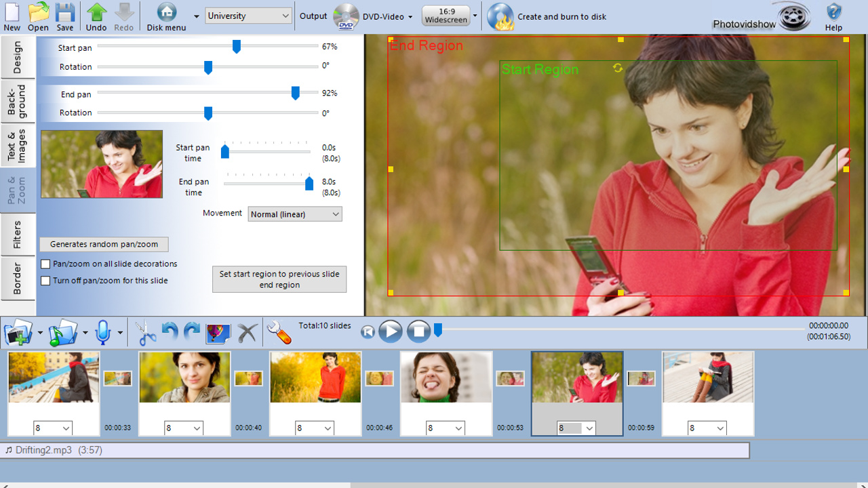
Task: Open the Movement dropdown showing Normal (linear)
Action: (294, 213)
